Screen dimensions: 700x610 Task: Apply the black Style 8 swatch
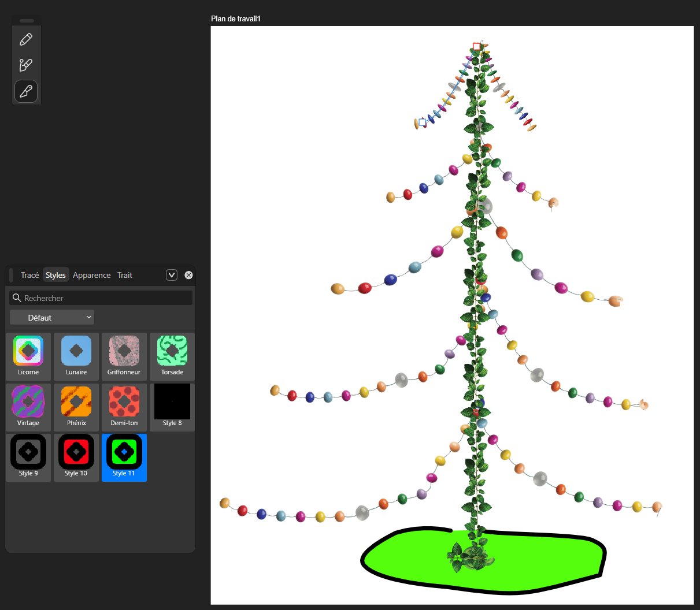pos(172,406)
